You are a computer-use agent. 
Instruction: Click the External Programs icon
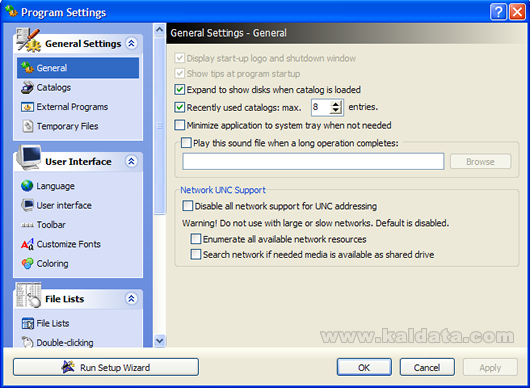27,107
